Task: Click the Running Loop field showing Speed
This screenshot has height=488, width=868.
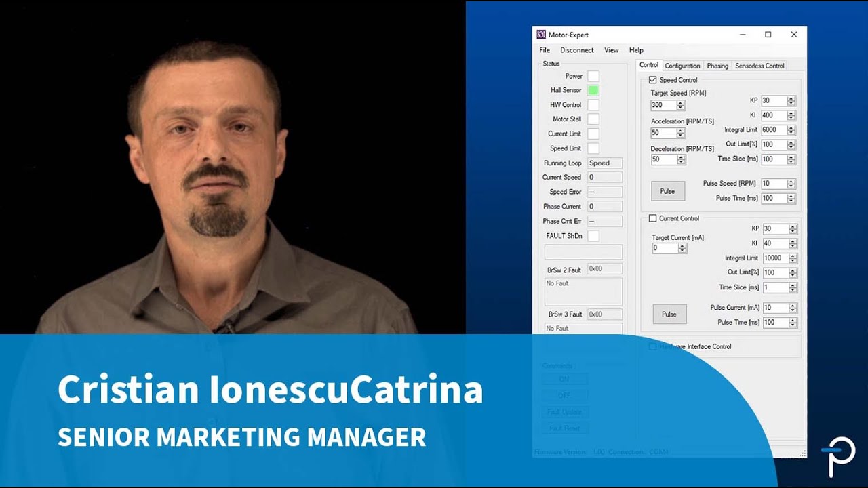Action: pos(605,163)
